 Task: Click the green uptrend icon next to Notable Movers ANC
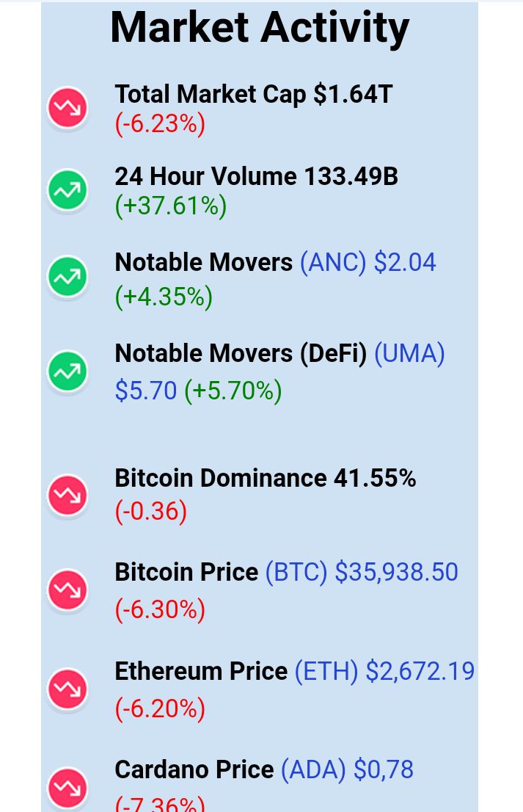pyautogui.click(x=67, y=277)
